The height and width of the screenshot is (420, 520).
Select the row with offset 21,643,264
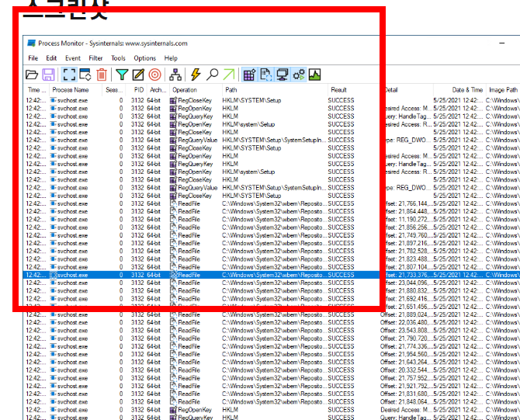click(x=272, y=363)
